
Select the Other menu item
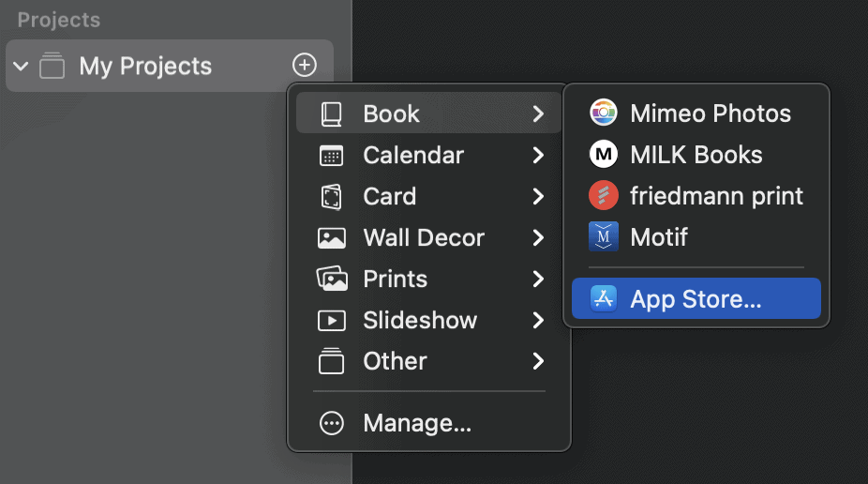pos(429,361)
